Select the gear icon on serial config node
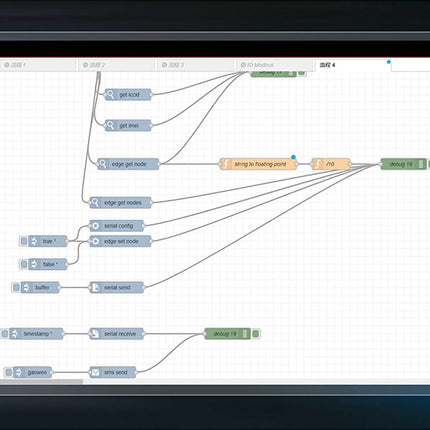The height and width of the screenshot is (430, 430). point(95,226)
